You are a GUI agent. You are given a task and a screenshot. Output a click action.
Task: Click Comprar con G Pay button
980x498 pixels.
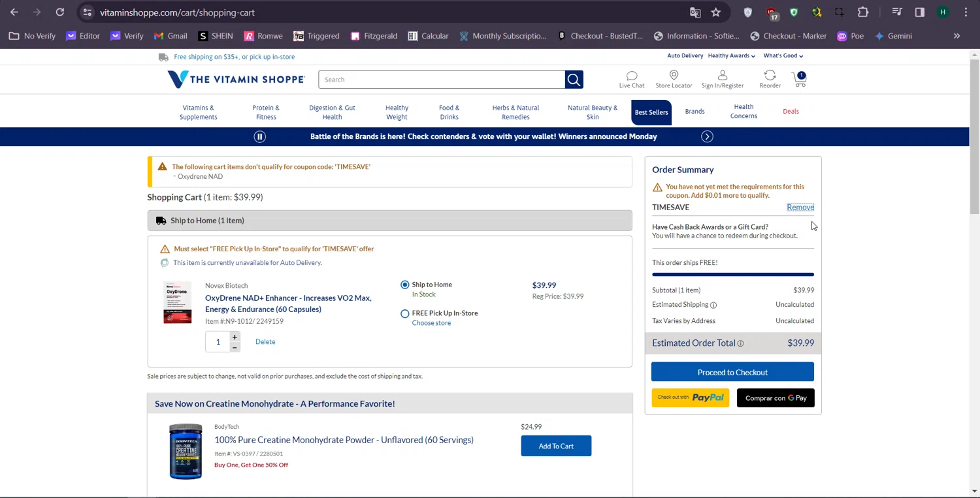point(776,397)
